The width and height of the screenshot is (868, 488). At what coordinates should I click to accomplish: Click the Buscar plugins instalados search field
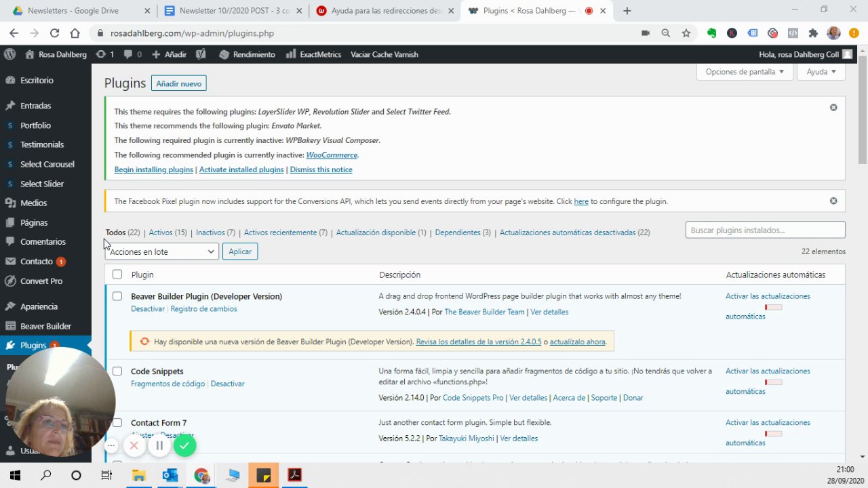click(x=766, y=230)
